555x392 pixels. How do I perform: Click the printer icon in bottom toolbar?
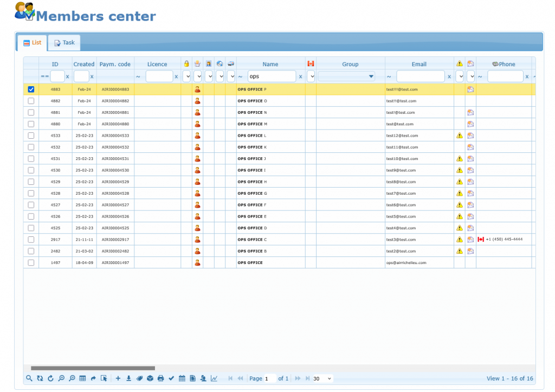click(160, 378)
